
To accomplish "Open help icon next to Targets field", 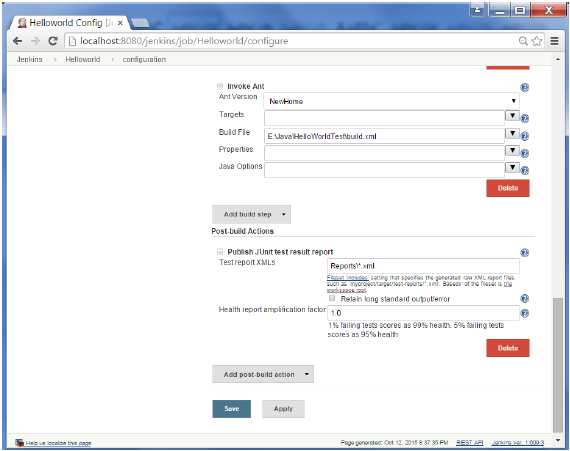I will (524, 118).
